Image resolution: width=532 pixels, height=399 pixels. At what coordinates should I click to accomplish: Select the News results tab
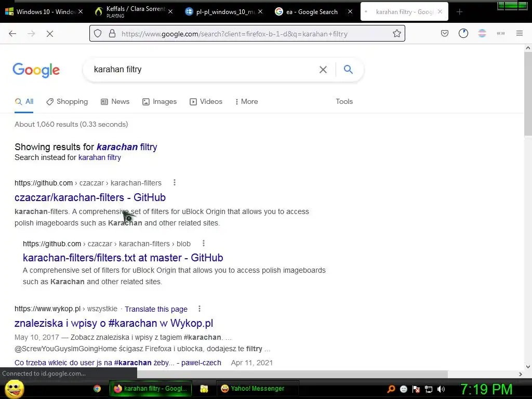115,101
